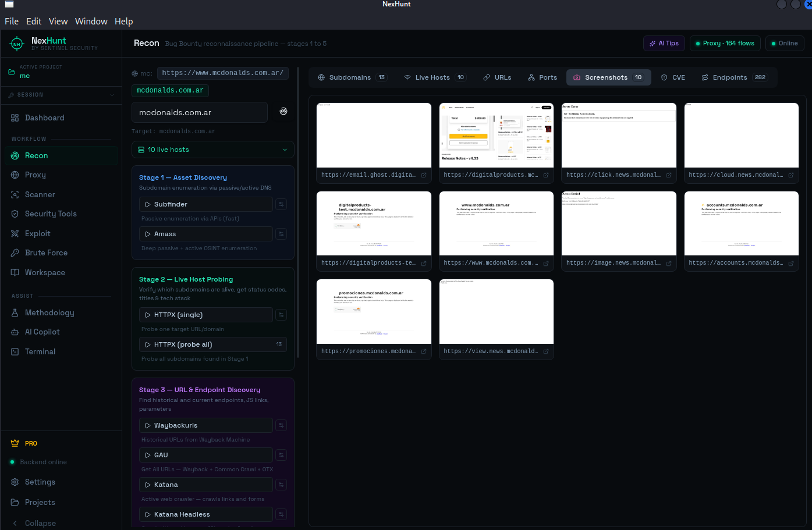Screen dimensions: 812x530
Task: Collapse the sidebar
Action: click(61, 523)
